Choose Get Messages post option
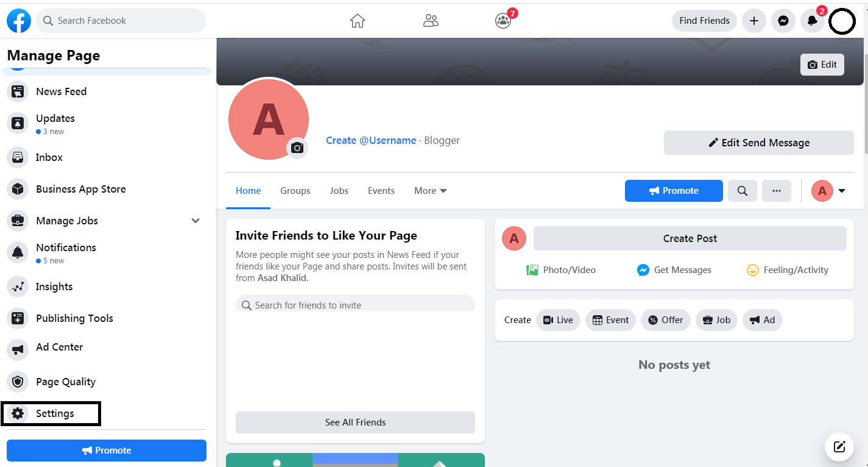The width and height of the screenshot is (868, 467). point(674,270)
